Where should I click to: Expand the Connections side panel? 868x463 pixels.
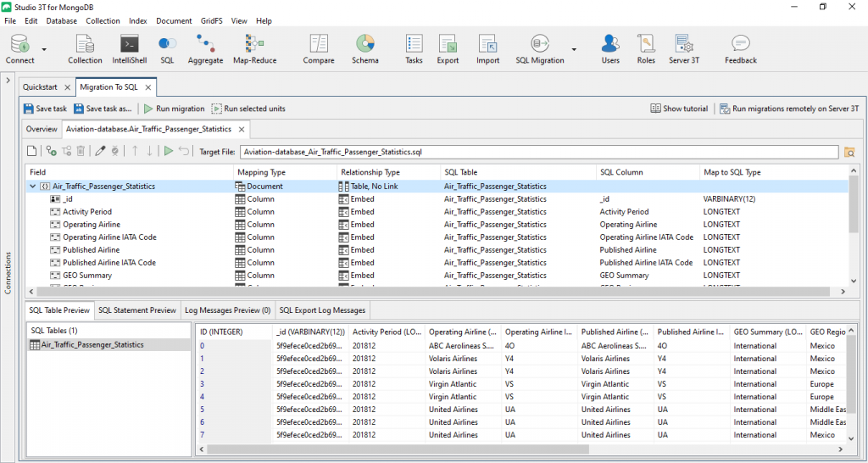point(8,81)
